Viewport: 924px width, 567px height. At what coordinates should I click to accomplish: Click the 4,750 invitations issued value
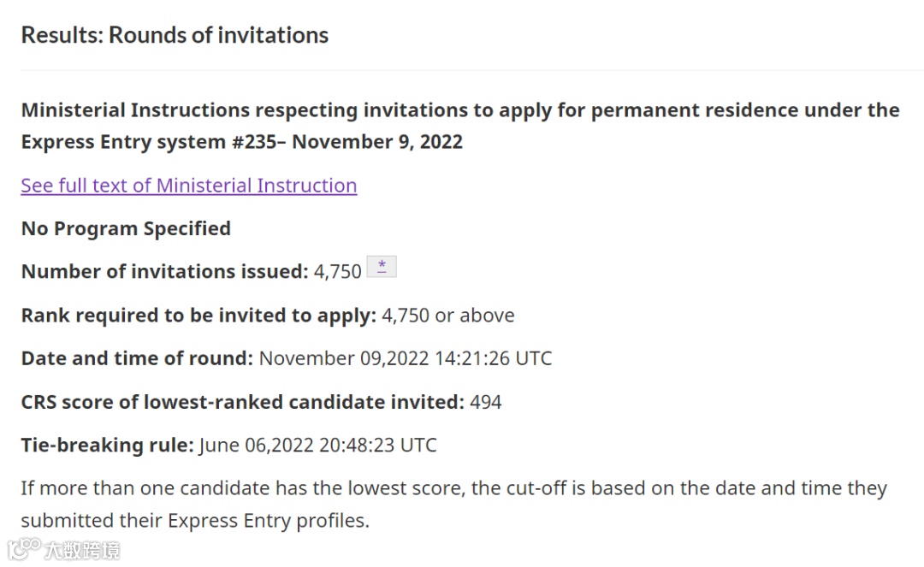[338, 272]
